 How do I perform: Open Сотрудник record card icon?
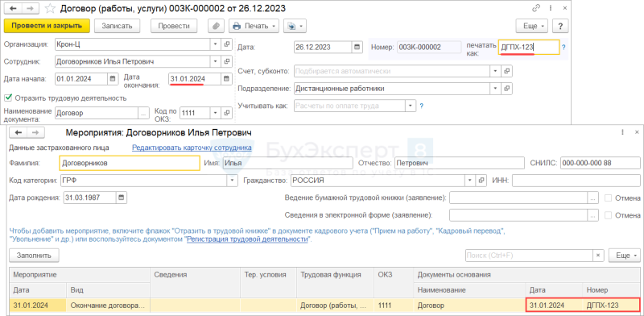227,61
